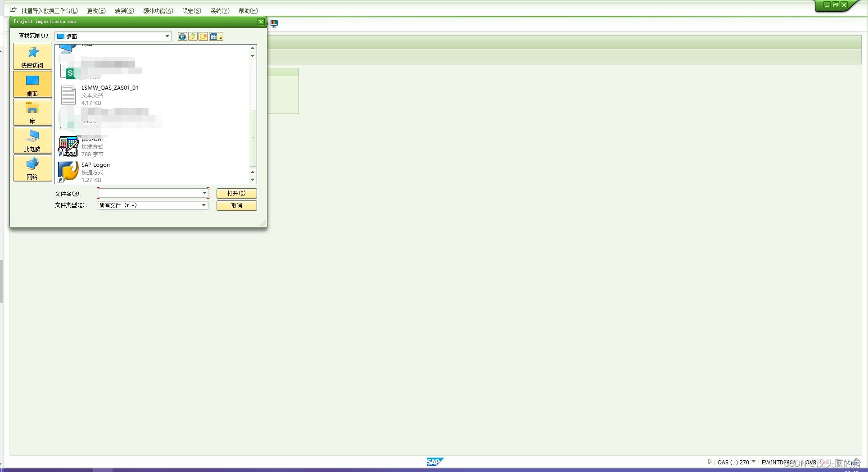Image resolution: width=868 pixels, height=472 pixels.
Task: Expand the file name dropdown arrow
Action: [204, 193]
